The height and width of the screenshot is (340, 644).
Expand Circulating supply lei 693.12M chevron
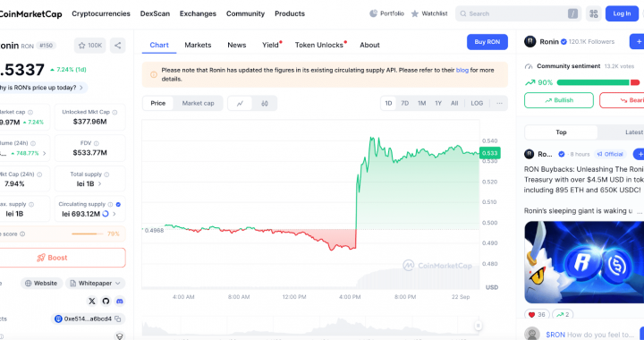pos(114,214)
